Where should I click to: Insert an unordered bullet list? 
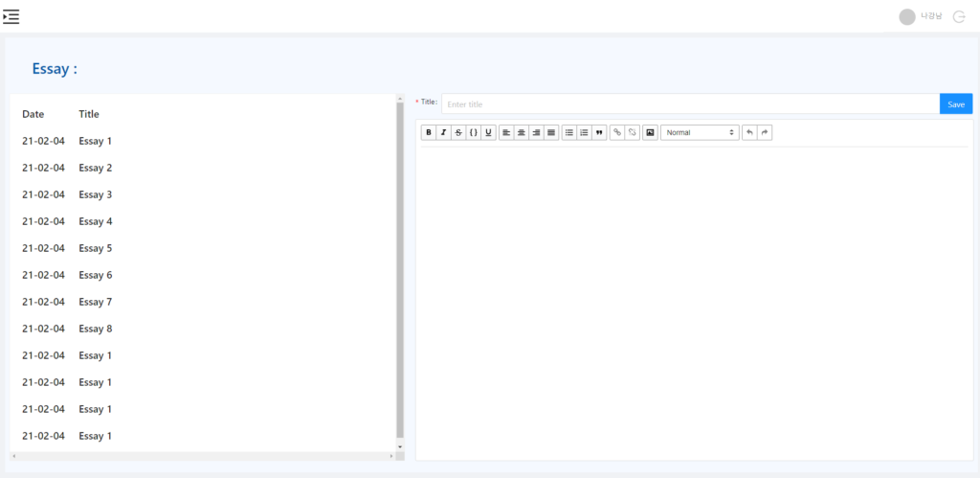569,132
